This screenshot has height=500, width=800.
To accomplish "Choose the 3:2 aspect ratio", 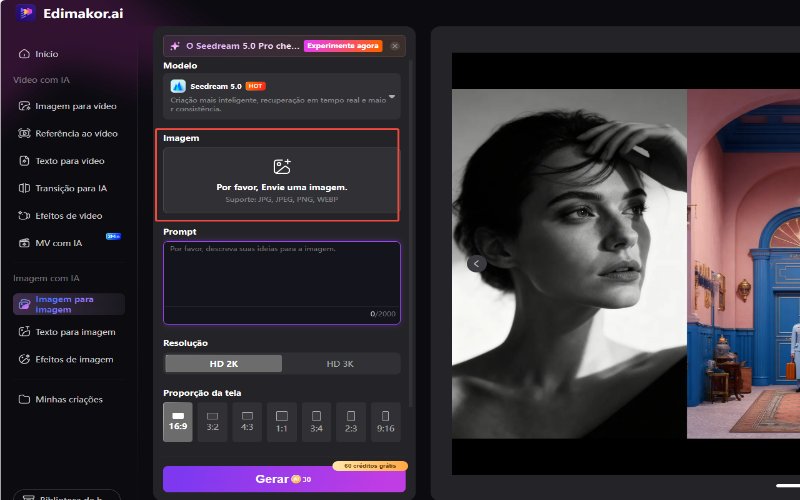I will pyautogui.click(x=213, y=422).
